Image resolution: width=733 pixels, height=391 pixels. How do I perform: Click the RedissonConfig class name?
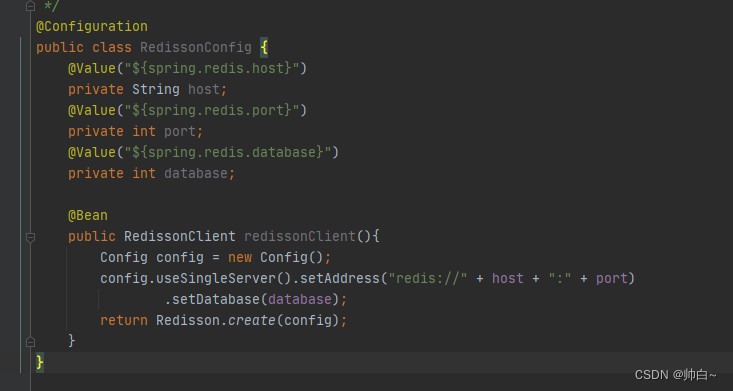[195, 47]
